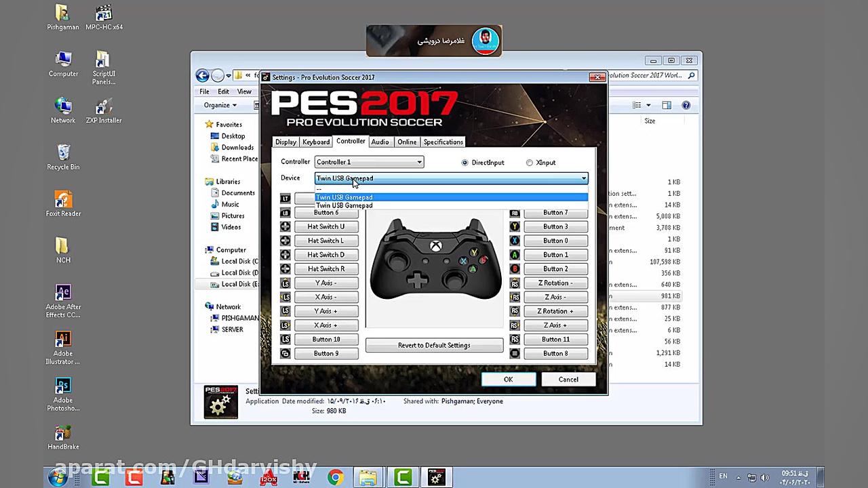Open the Controller 1 combo box
This screenshot has width=868, height=488.
(369, 162)
